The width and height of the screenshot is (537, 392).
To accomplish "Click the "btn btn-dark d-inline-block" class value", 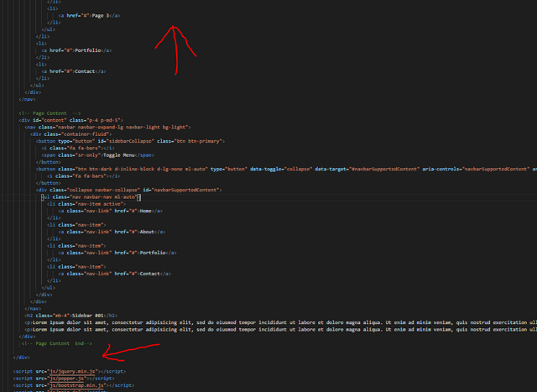I will tap(142, 169).
